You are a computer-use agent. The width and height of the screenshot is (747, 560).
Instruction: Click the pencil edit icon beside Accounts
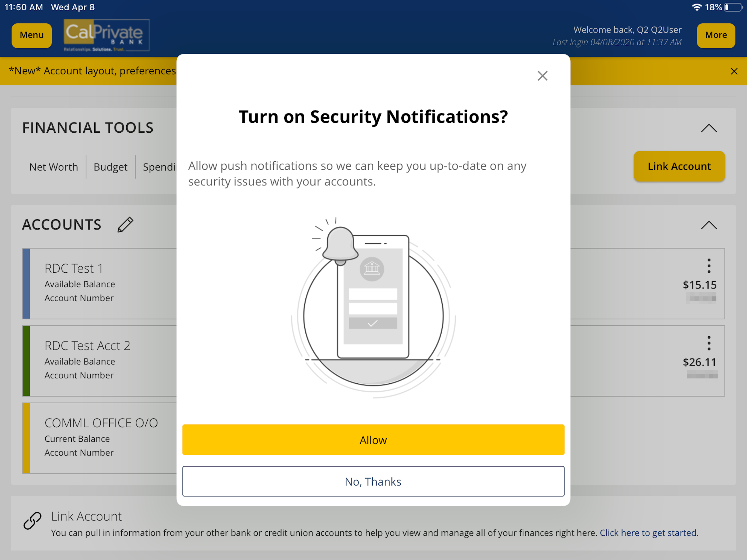tap(125, 225)
